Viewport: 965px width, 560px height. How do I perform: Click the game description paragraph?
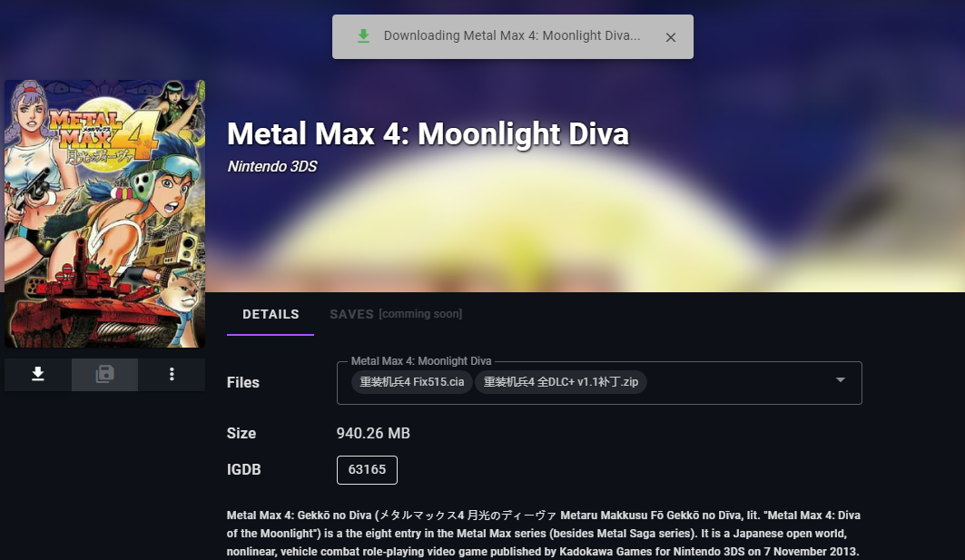click(x=543, y=534)
